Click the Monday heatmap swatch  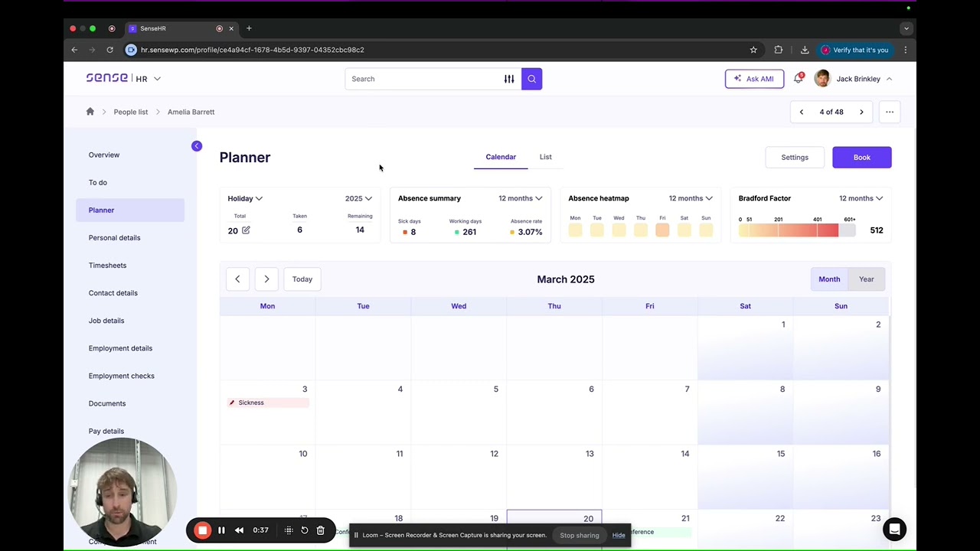click(x=575, y=230)
